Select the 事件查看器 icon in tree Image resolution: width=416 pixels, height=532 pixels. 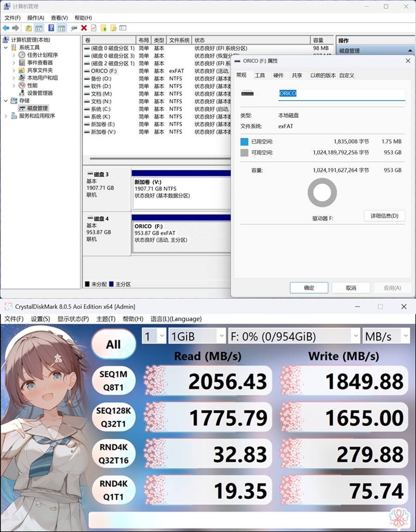[x=22, y=63]
